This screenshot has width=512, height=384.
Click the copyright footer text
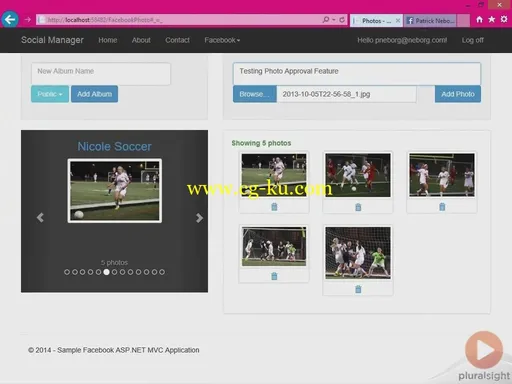[114, 350]
